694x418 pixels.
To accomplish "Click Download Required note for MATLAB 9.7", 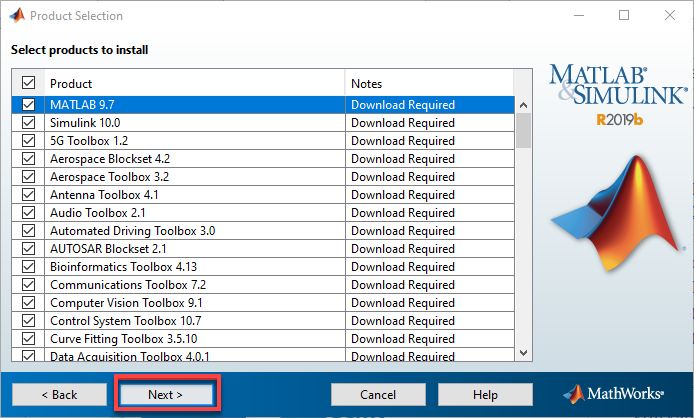I will pyautogui.click(x=403, y=104).
